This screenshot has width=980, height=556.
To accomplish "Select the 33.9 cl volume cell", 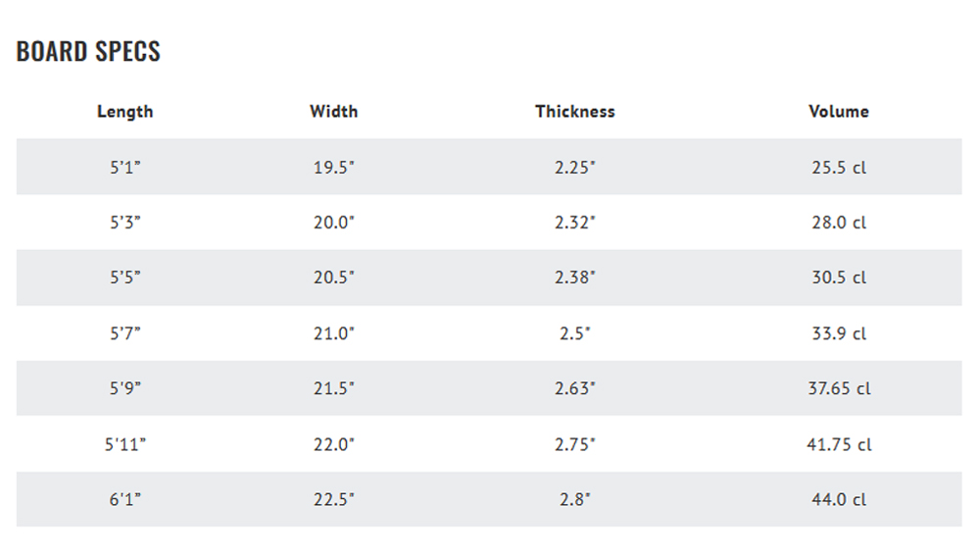I will (839, 333).
